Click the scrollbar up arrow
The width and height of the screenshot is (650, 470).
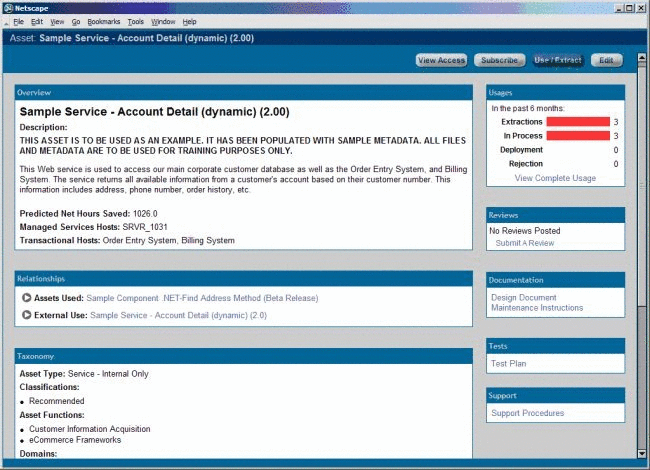click(x=642, y=57)
